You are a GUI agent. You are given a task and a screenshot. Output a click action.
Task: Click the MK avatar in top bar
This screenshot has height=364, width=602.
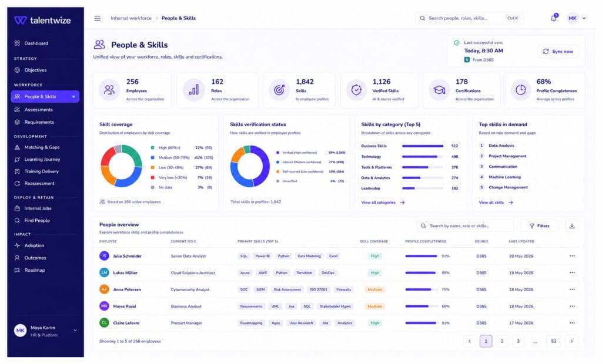(x=573, y=18)
